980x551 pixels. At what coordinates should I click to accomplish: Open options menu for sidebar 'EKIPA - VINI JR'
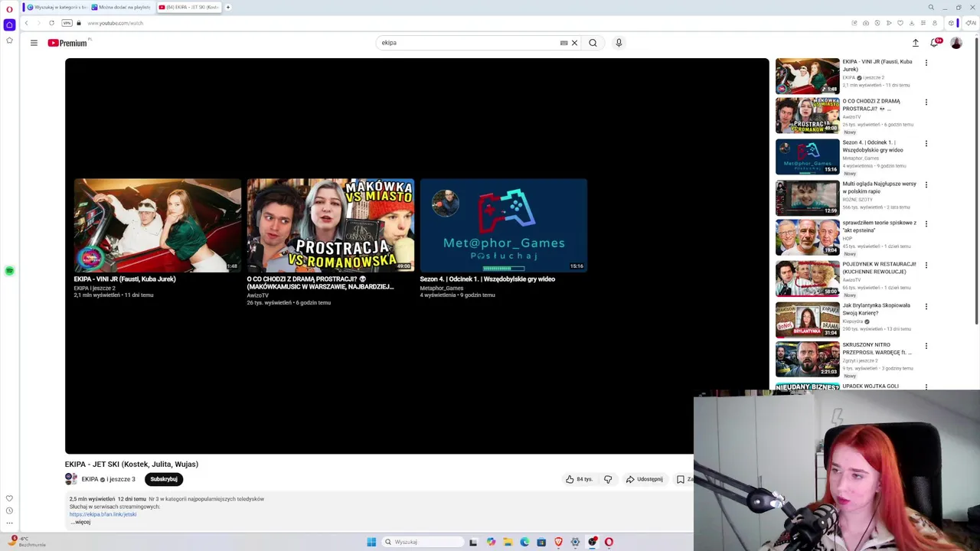coord(926,63)
